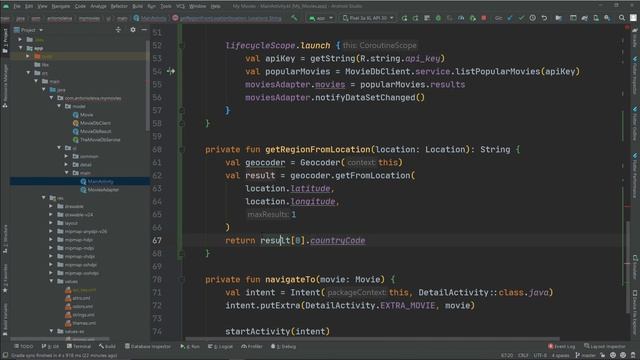Expand the detail package tree node
The image size is (640, 360).
click(67, 164)
